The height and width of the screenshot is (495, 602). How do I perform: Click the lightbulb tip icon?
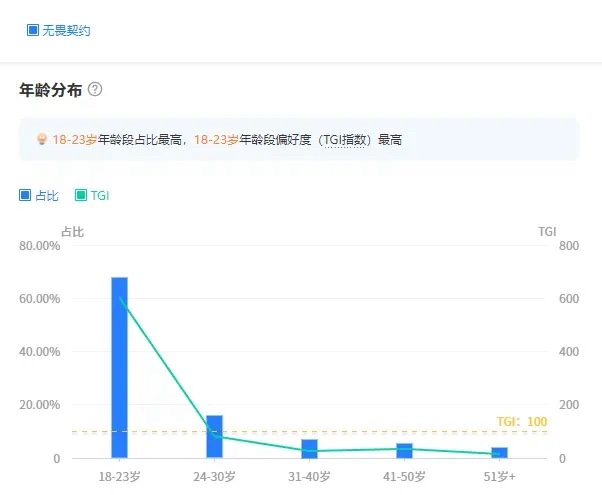click(x=41, y=140)
